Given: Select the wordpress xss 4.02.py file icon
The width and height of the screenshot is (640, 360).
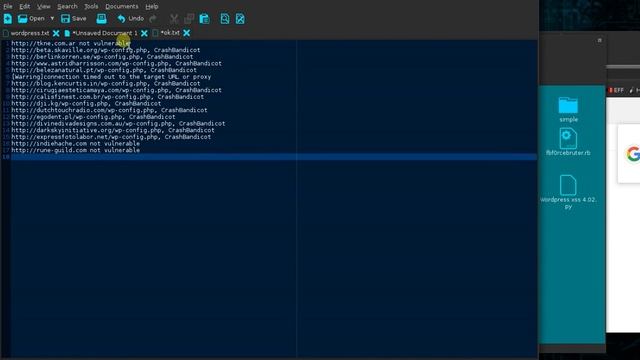Looking at the screenshot, I should (568, 192).
